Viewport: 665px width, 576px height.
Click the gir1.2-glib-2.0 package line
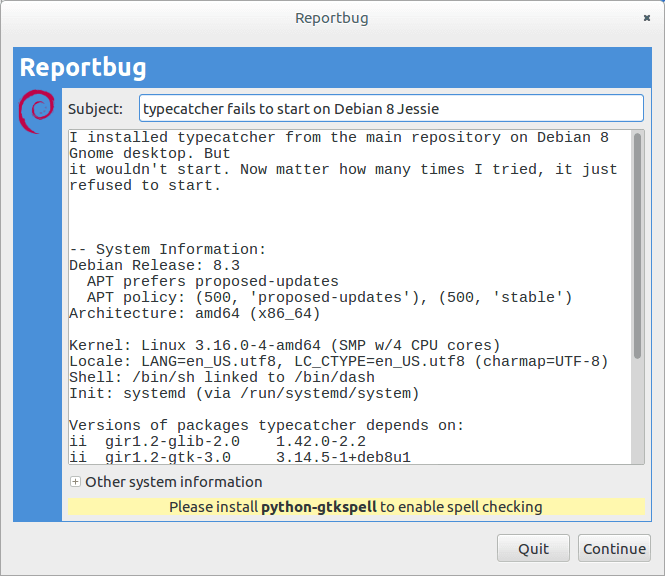[217, 441]
